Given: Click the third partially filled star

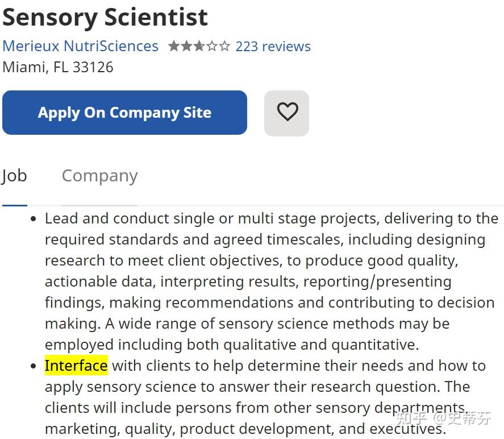Looking at the screenshot, I should point(199,46).
